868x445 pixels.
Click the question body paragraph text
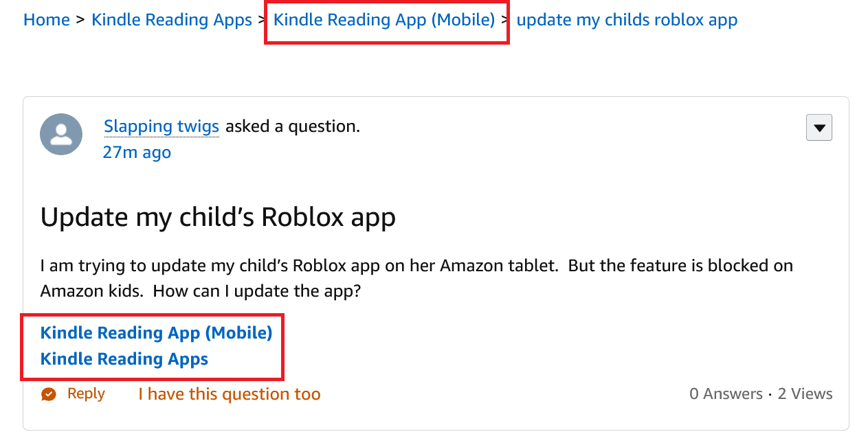(x=416, y=278)
